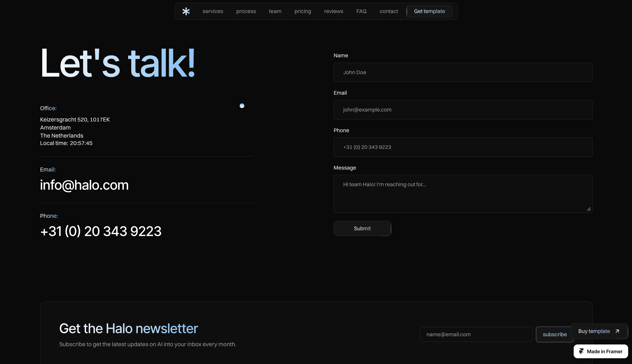Submit the contact form

(x=362, y=228)
